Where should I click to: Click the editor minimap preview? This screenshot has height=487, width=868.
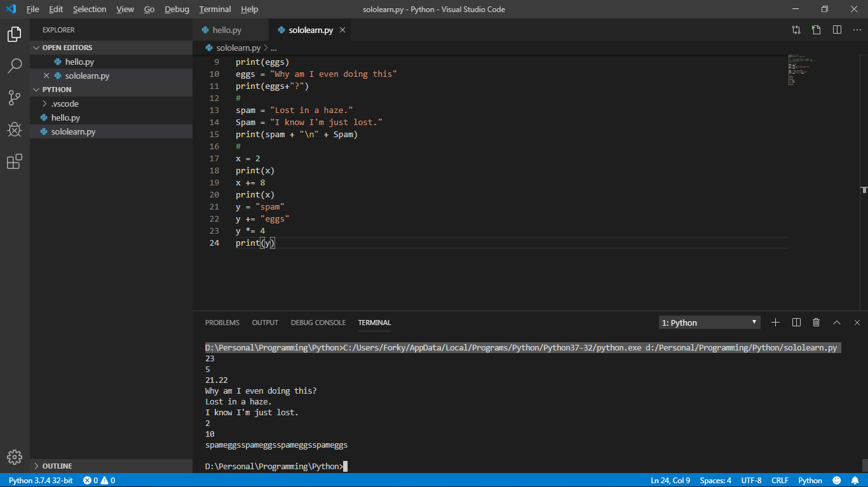point(803,70)
